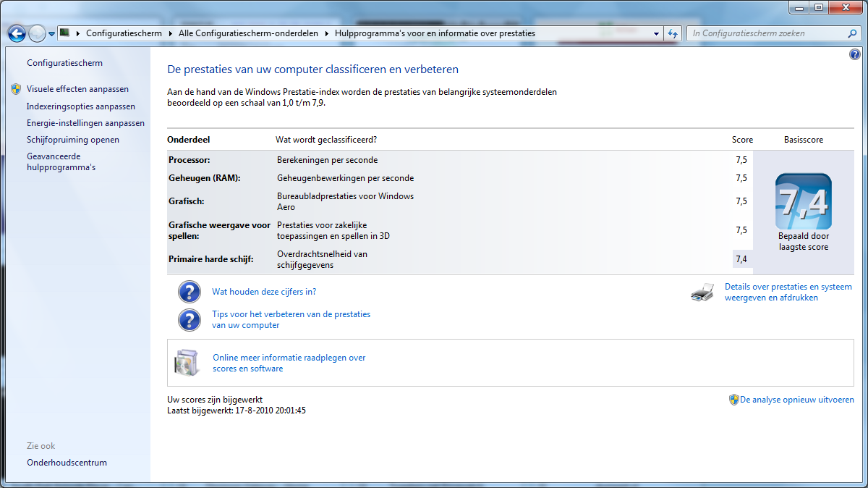The height and width of the screenshot is (488, 868).
Task: Click Grafische weergave voor spellen label
Action: coord(219,230)
